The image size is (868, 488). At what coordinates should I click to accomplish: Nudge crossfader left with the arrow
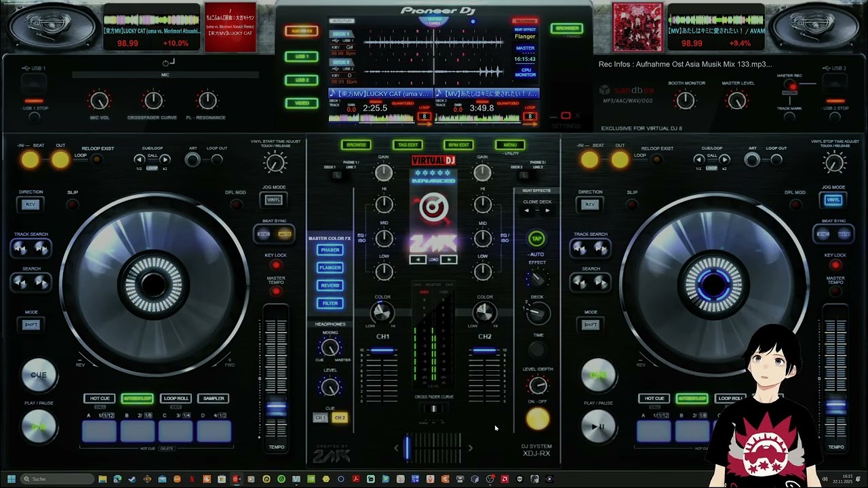coord(397,447)
